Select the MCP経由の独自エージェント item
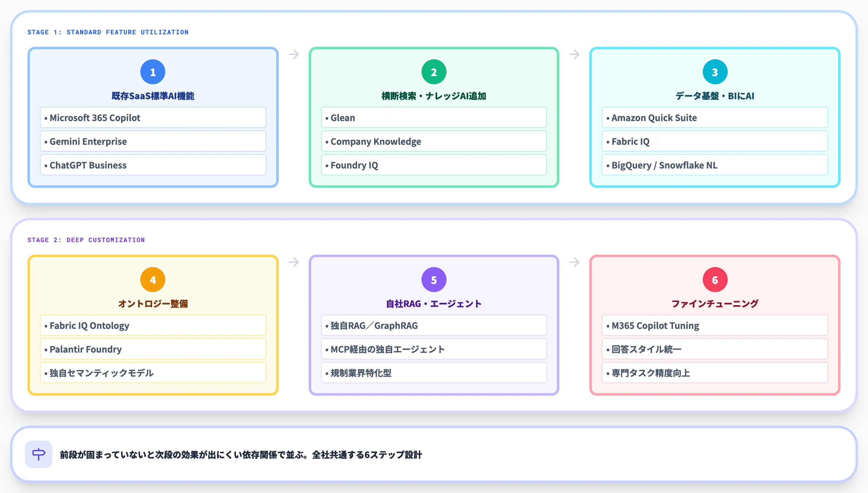 (434, 349)
